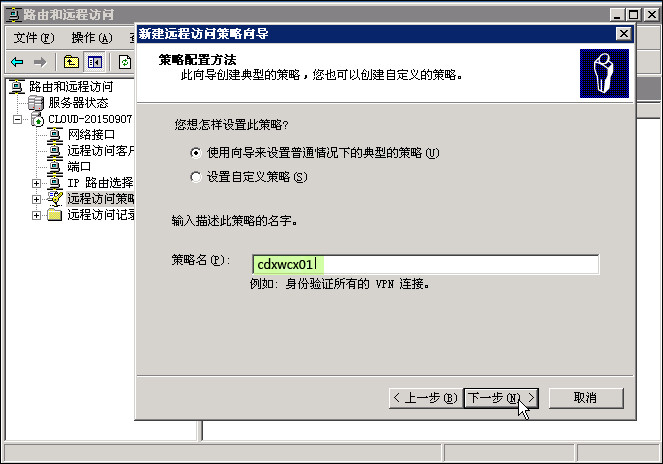Click the refresh toolbar icon

[125, 62]
